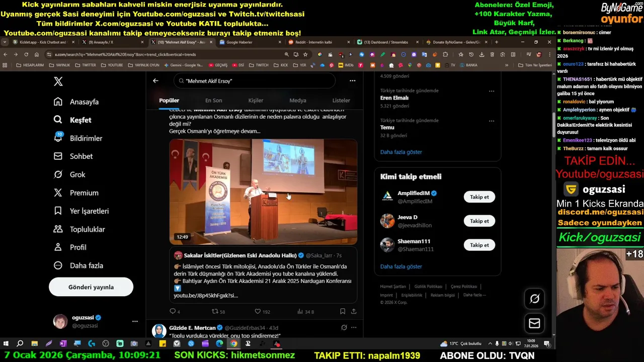This screenshot has height=362, width=644.
Task: Open Sohbet messages
Action: click(x=73, y=156)
